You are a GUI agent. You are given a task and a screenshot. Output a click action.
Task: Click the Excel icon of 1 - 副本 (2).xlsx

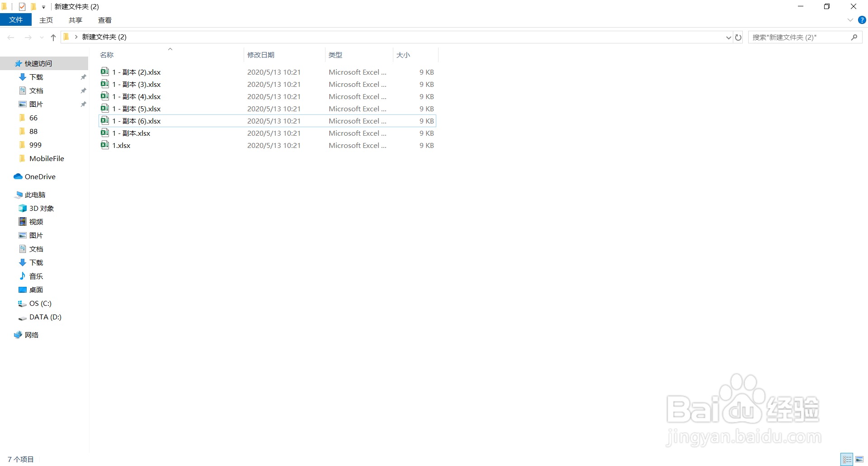[x=105, y=71]
